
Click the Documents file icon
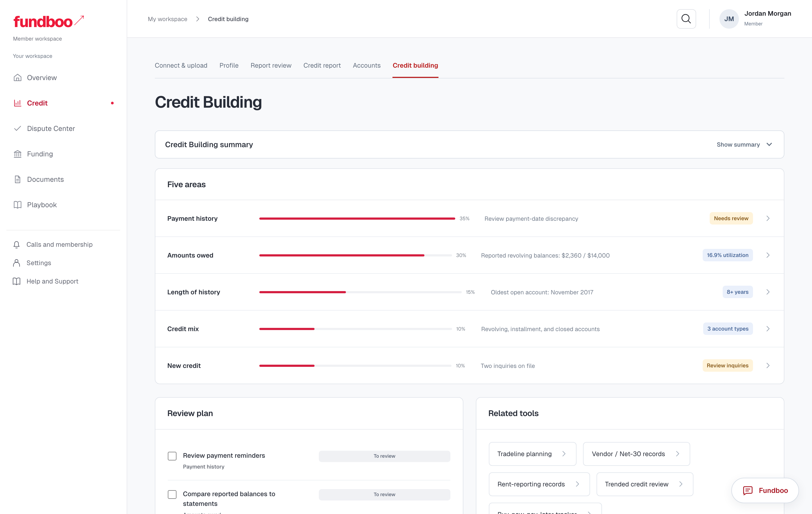(18, 179)
